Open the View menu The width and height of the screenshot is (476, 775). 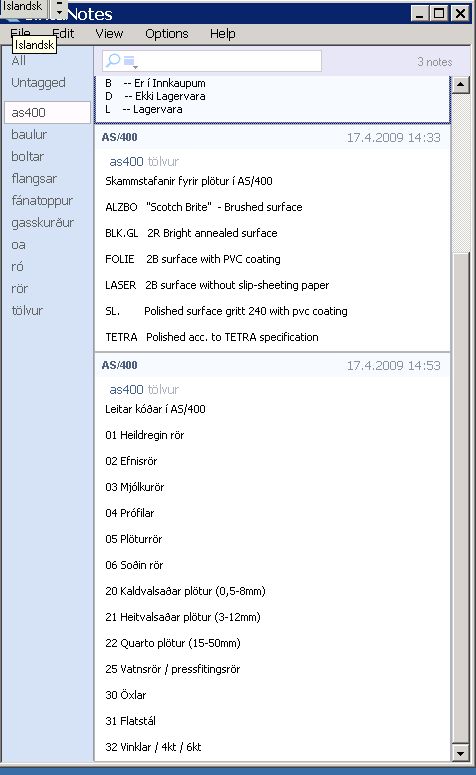pos(109,34)
